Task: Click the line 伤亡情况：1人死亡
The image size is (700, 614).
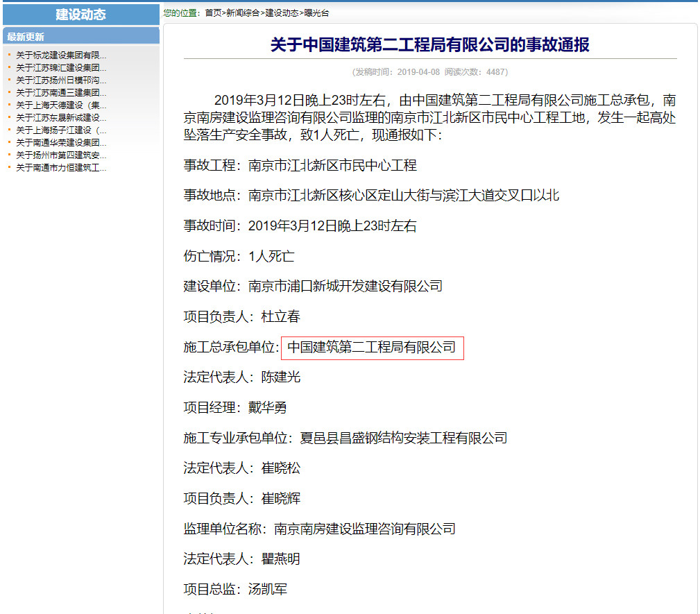Action: tap(239, 256)
